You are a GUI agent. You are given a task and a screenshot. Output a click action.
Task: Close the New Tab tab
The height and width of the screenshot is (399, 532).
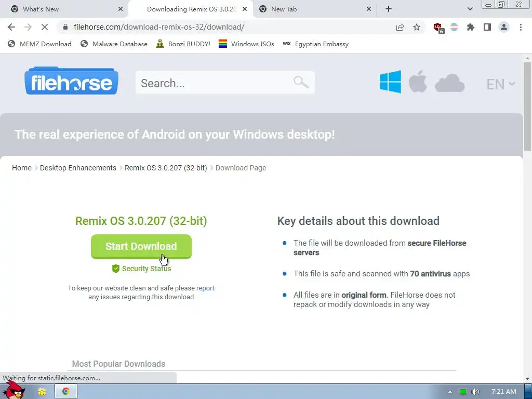[369, 9]
